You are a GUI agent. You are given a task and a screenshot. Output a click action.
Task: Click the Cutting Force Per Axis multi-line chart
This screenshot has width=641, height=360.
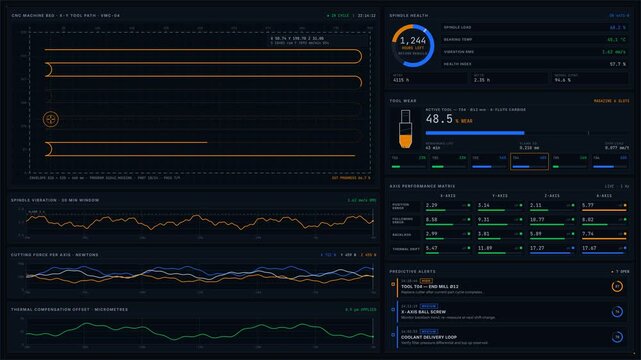tap(199, 277)
